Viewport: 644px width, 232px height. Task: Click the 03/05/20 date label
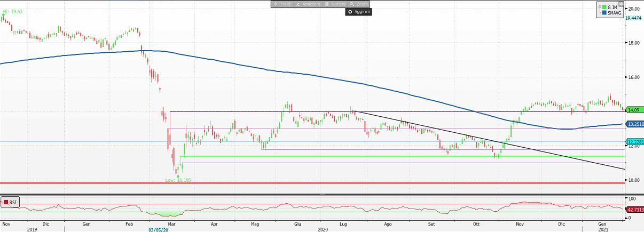(159, 229)
